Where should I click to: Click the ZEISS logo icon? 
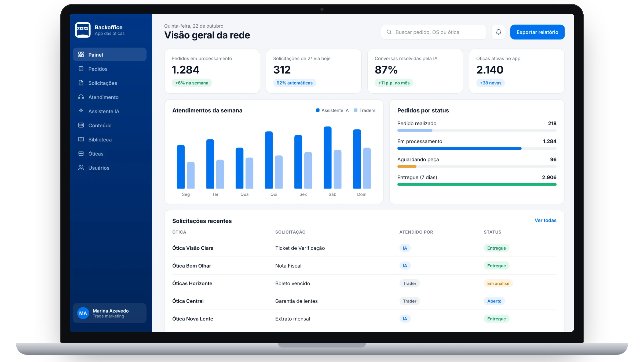point(83,30)
